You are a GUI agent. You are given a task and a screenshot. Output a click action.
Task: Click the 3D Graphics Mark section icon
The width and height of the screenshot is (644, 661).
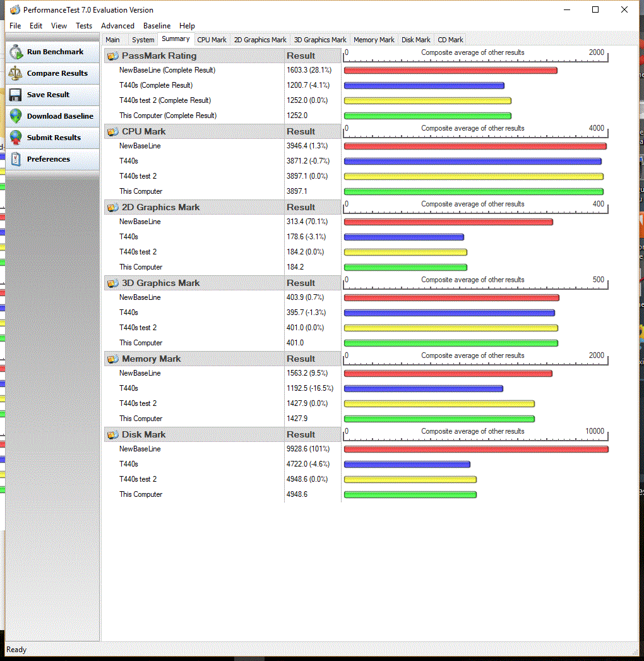click(112, 283)
